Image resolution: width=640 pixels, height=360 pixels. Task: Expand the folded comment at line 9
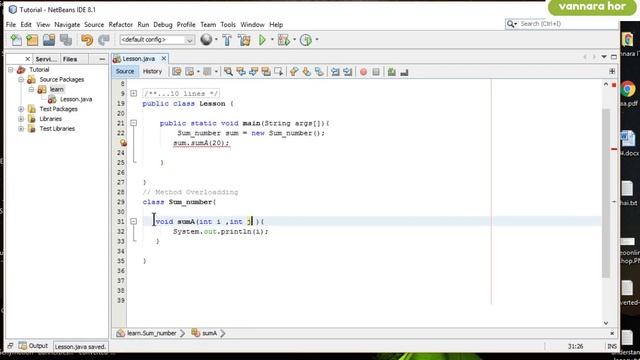[133, 93]
